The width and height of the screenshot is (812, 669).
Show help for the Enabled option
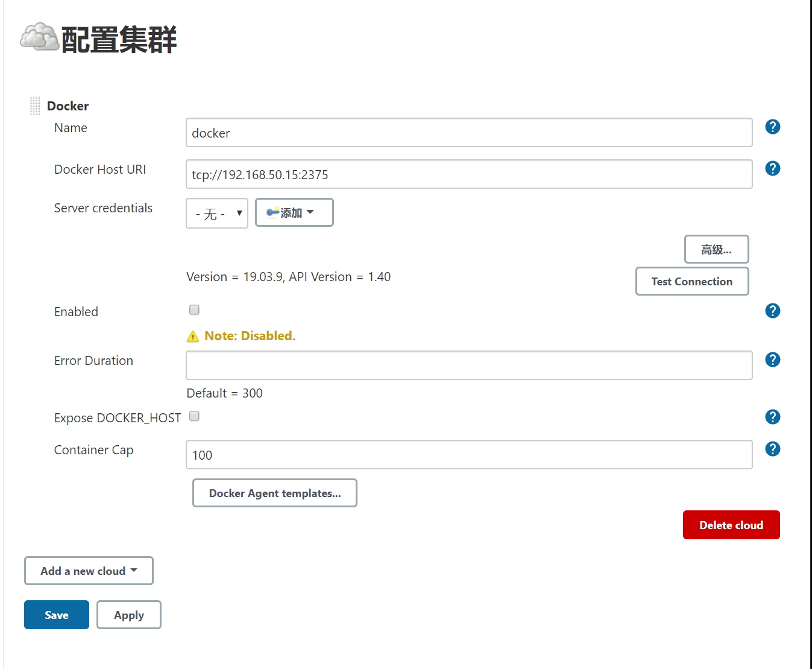point(772,311)
